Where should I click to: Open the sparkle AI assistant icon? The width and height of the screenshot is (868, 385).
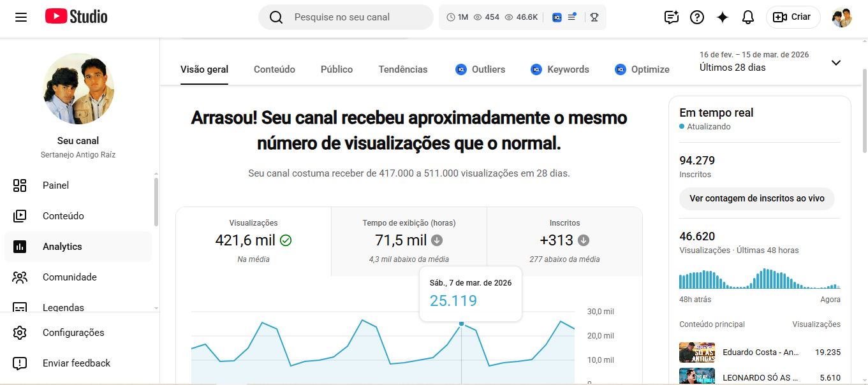tap(723, 17)
